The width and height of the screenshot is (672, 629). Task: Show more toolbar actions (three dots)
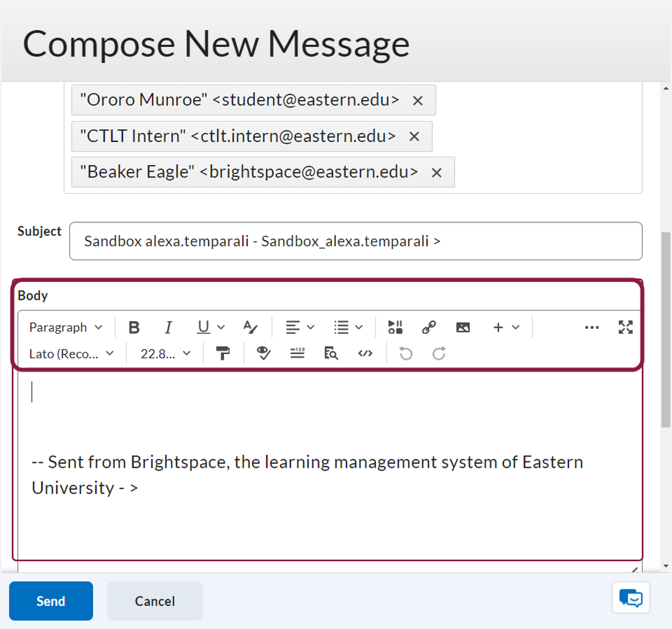coord(592,327)
